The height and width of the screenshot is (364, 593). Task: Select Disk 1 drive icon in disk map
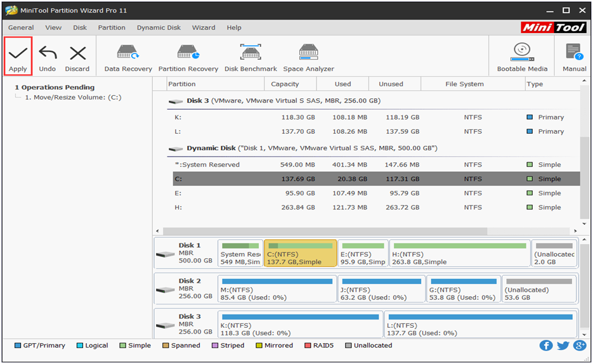click(166, 254)
